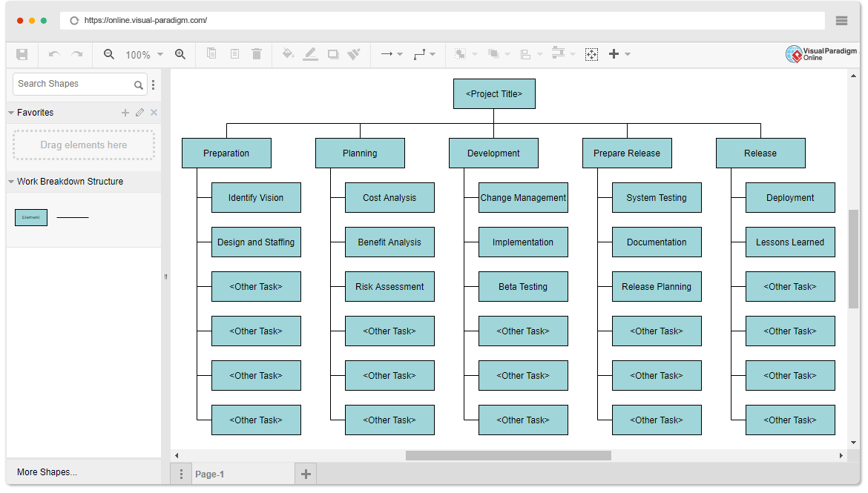Click the vertical scrollbar thumb
This screenshot has width=868, height=493.
(854, 259)
